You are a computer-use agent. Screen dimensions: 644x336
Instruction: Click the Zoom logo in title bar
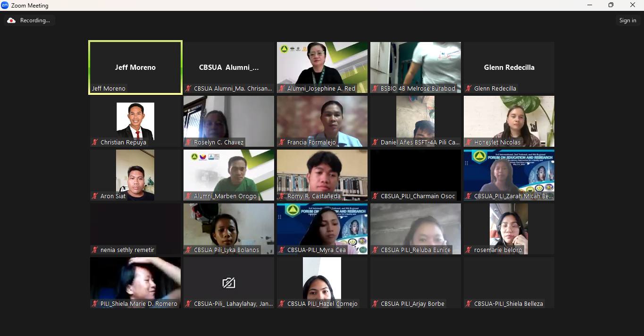5,5
